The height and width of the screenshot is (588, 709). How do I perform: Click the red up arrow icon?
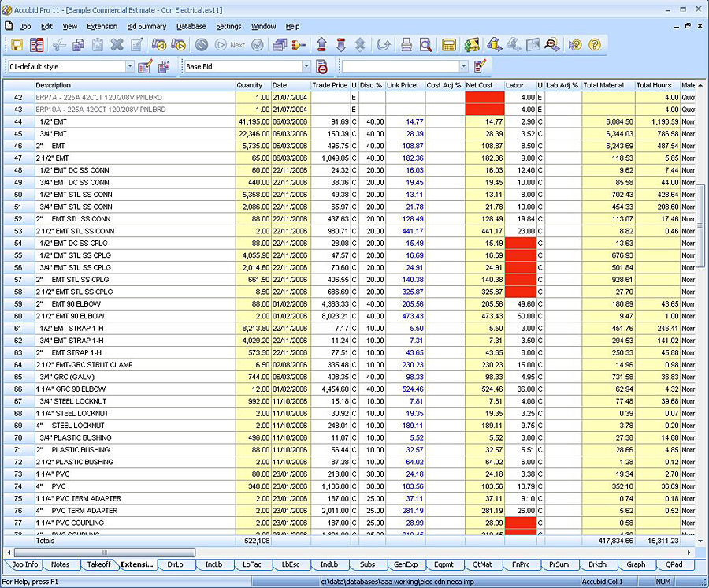pos(321,45)
